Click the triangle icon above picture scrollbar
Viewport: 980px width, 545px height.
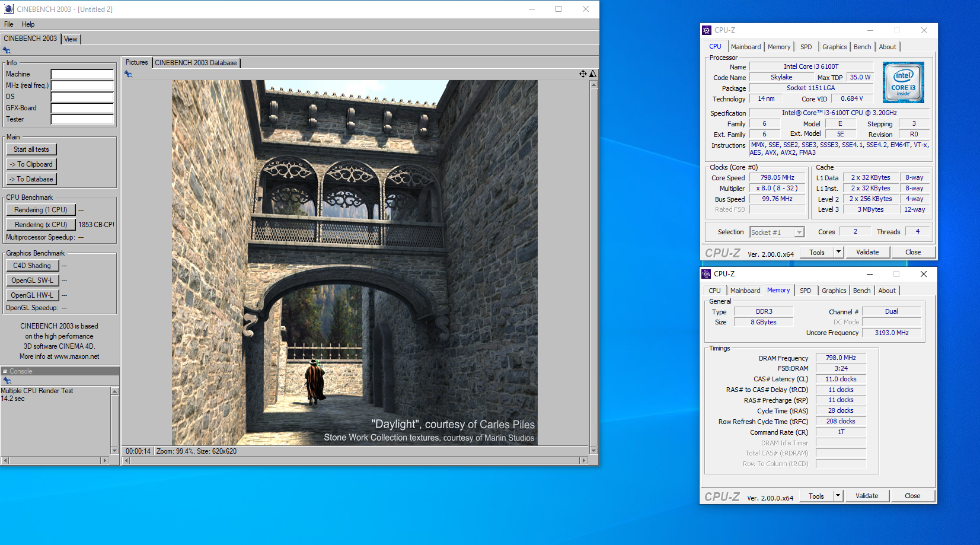pos(593,74)
